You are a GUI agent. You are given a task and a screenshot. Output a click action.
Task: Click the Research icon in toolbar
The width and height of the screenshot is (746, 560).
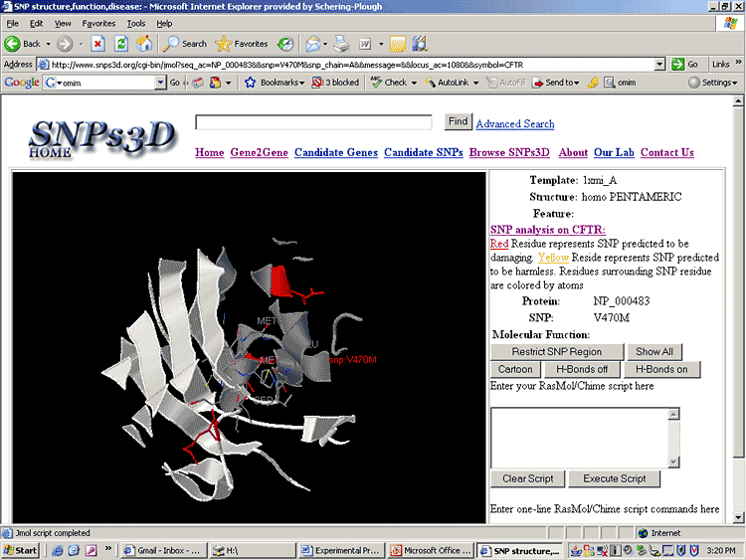tap(420, 44)
